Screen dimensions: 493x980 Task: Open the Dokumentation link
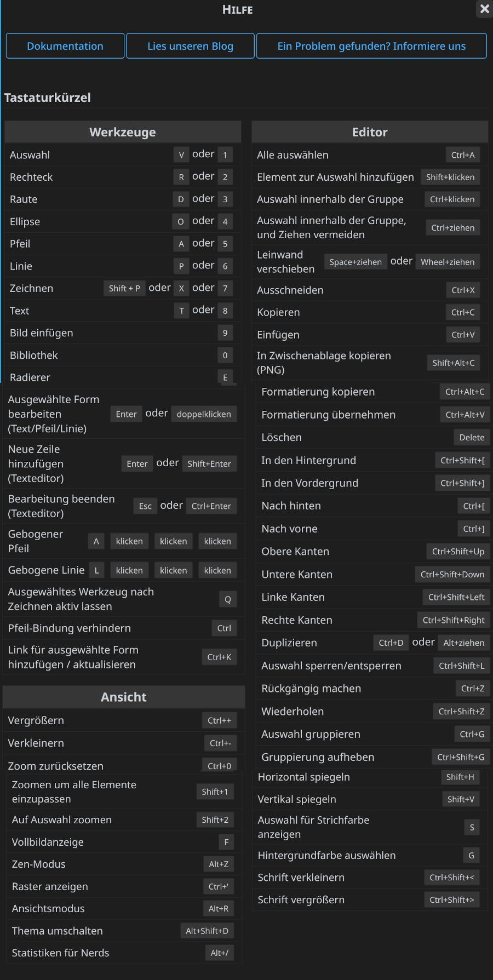65,46
